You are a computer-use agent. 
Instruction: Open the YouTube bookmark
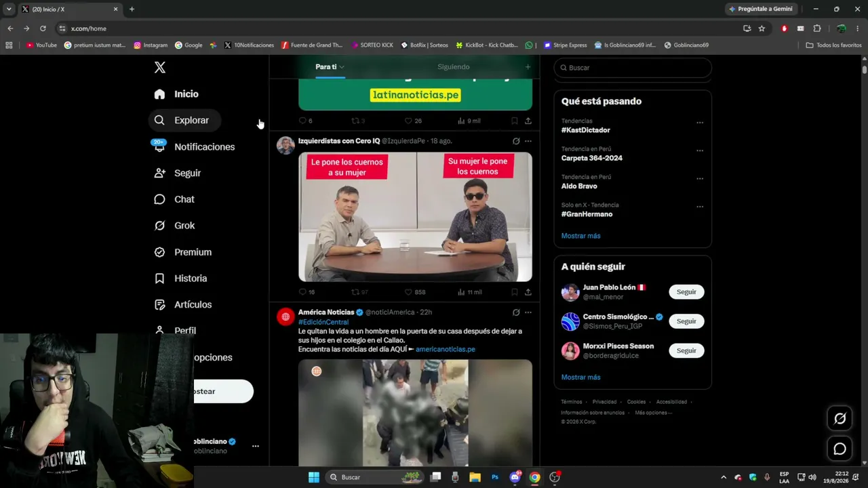pyautogui.click(x=41, y=45)
